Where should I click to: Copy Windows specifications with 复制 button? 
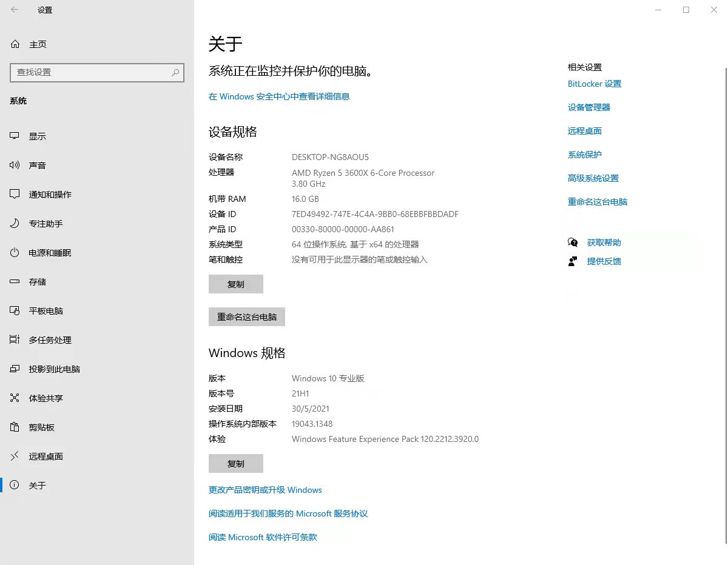[236, 464]
